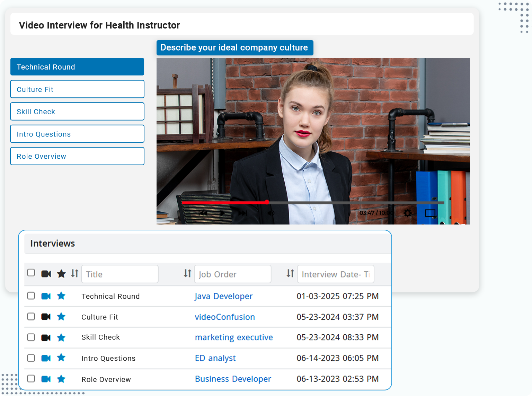The height and width of the screenshot is (396, 532).
Task: Enter fullscreen mode on the interview video
Action: coord(431,213)
